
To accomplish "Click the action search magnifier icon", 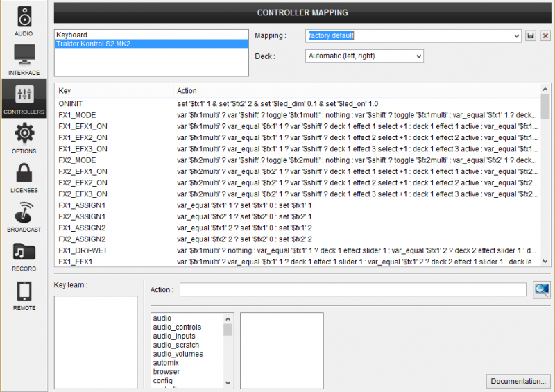I will tap(541, 290).
